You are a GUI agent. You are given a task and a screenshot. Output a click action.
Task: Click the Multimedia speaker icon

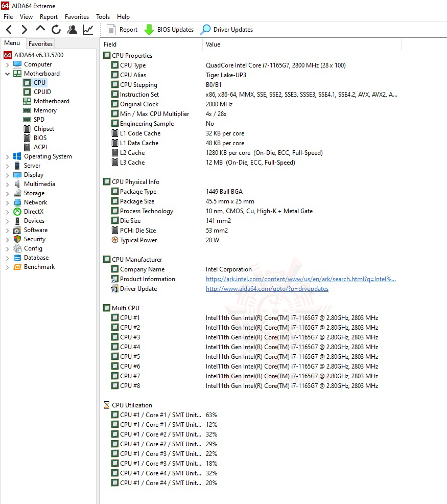click(17, 184)
